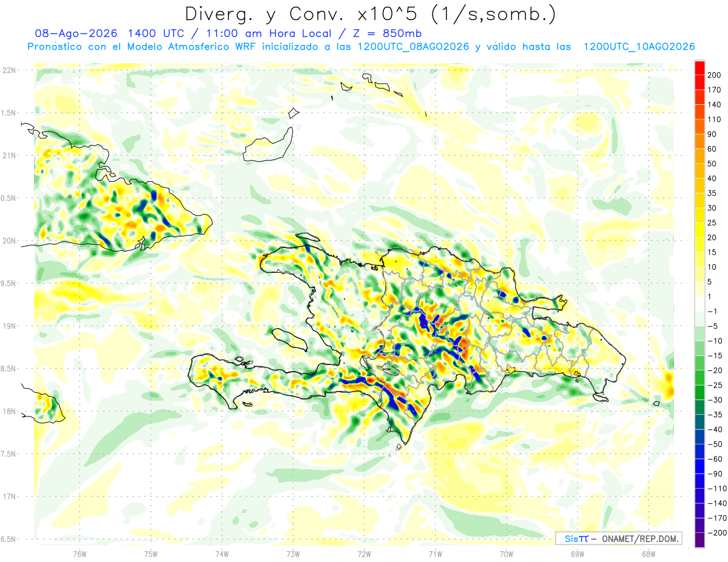Click the '-50' value on the color legend

coord(715,444)
